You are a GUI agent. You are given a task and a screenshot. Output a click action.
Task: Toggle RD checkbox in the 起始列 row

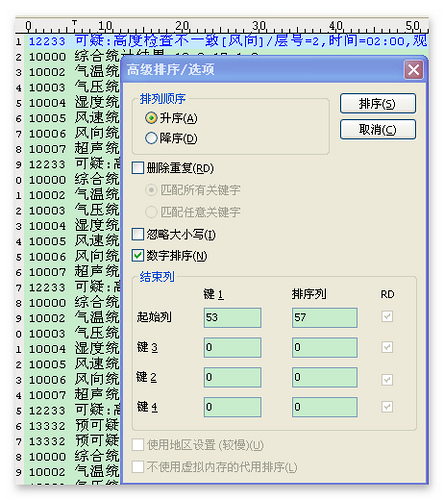[x=387, y=316]
